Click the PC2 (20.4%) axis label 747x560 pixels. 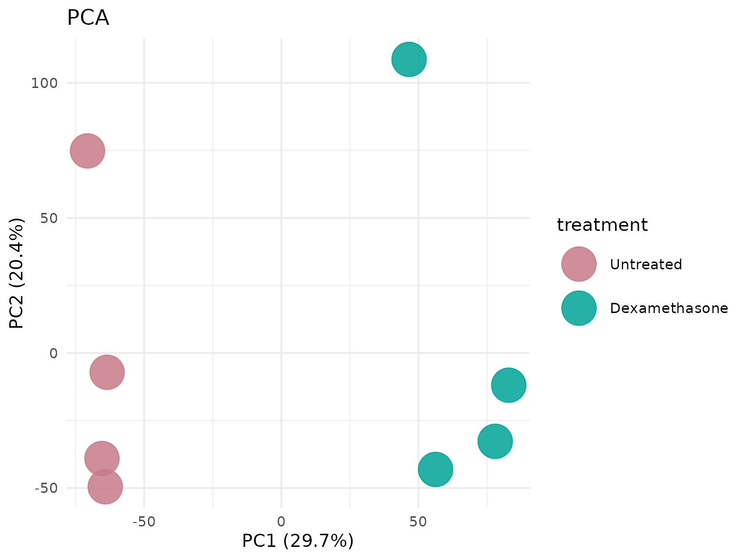coord(18,273)
